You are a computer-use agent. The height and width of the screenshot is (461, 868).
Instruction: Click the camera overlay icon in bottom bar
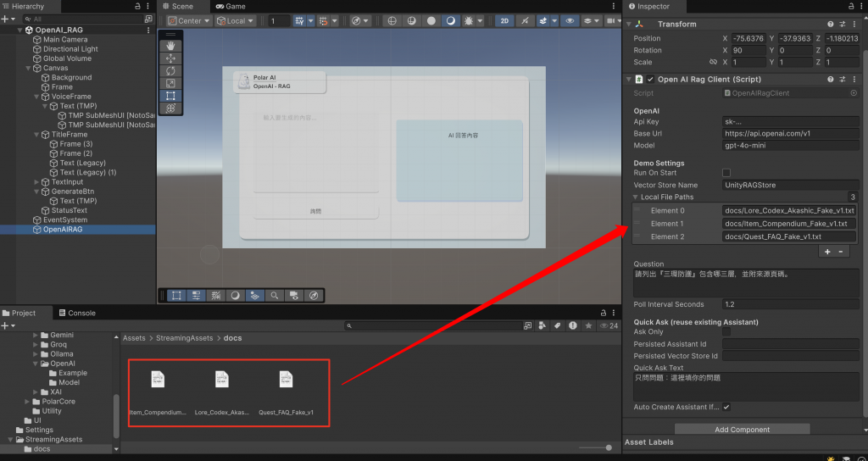pos(294,296)
